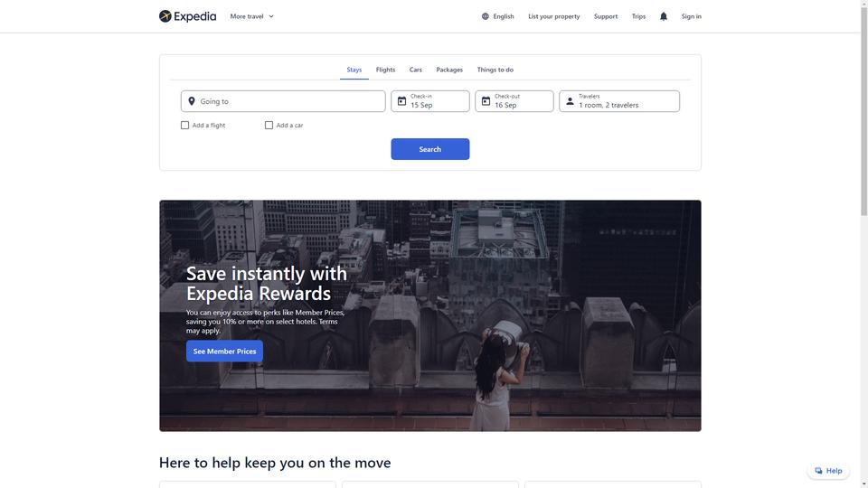868x488 pixels.
Task: Click the Check-out calendar icon
Action: point(486,101)
